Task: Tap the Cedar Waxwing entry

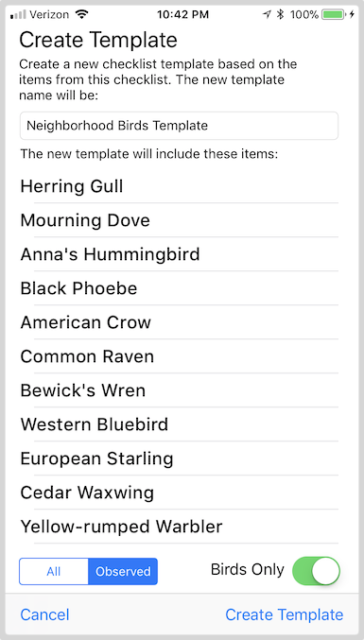Action: coord(179,493)
